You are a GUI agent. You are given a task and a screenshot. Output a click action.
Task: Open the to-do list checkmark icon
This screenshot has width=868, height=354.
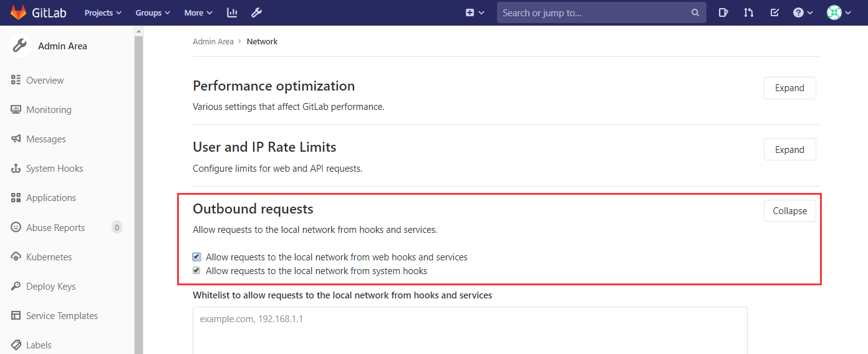pyautogui.click(x=774, y=12)
